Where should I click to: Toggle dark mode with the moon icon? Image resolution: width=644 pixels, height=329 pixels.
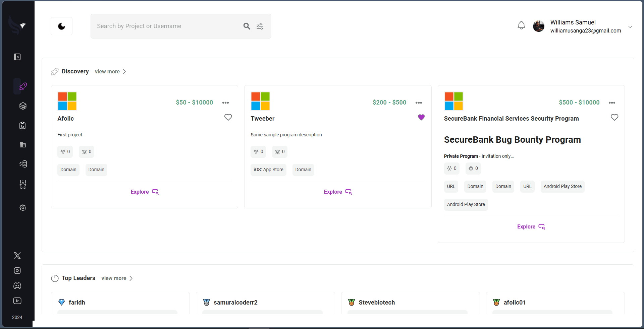[x=61, y=26]
